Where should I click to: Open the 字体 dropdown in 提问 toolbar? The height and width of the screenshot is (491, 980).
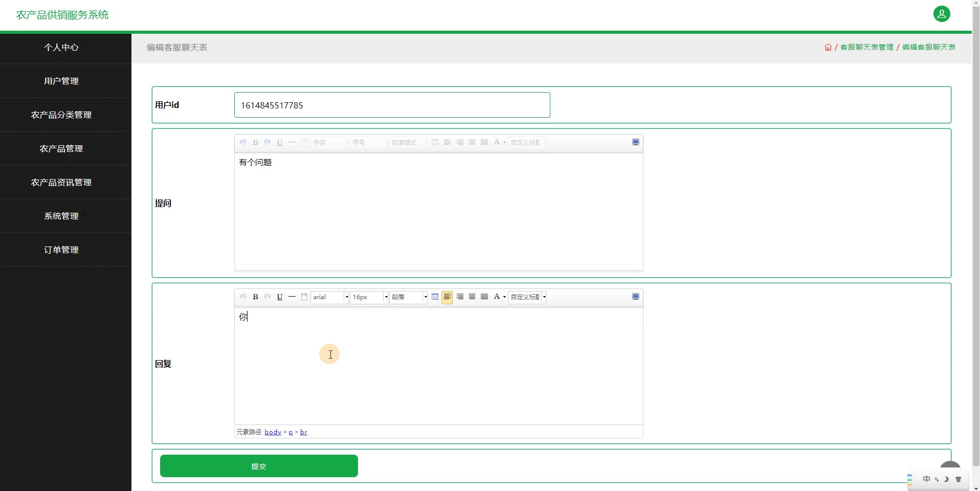pos(330,143)
